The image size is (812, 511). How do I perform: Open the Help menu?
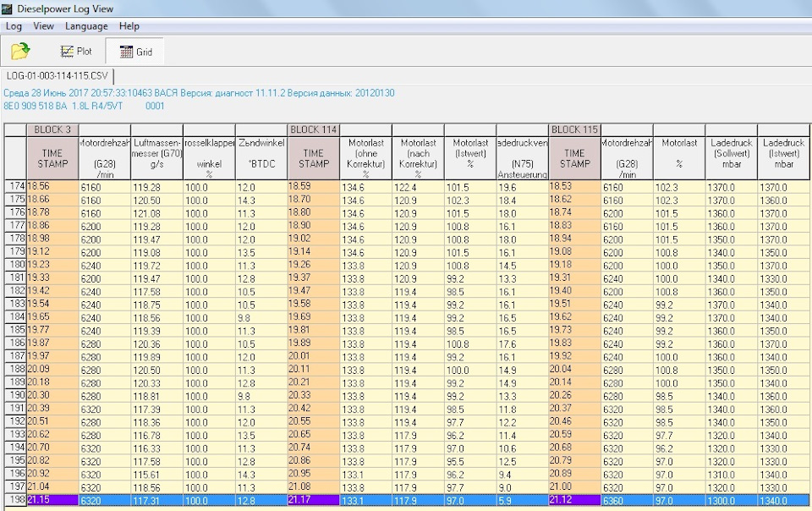pyautogui.click(x=129, y=26)
